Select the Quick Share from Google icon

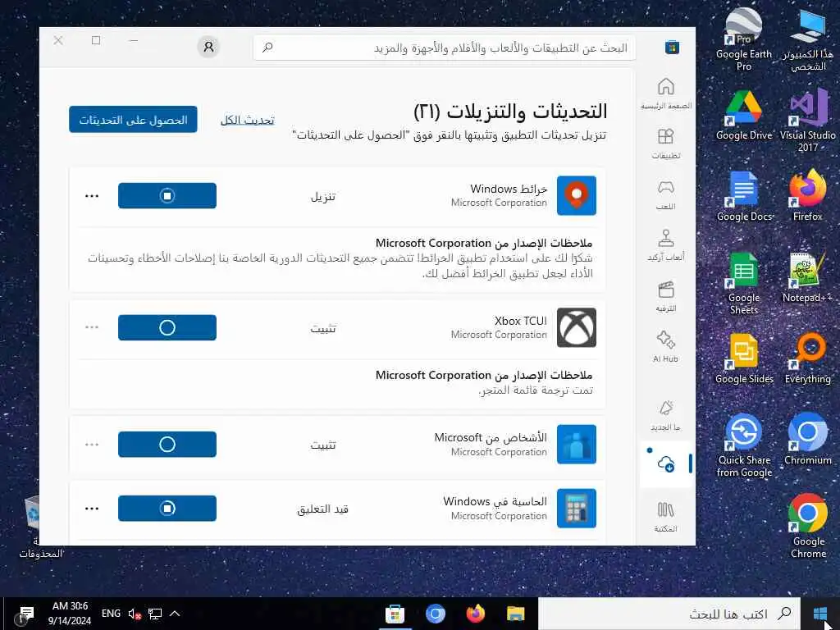pos(743,445)
